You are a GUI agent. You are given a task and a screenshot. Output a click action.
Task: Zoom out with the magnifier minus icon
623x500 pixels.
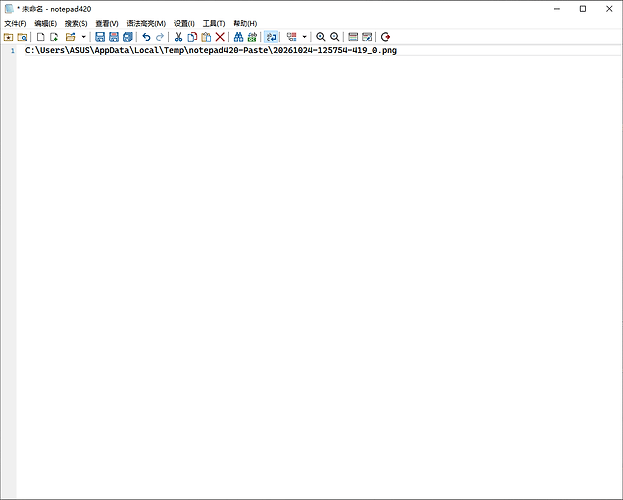pyautogui.click(x=335, y=37)
